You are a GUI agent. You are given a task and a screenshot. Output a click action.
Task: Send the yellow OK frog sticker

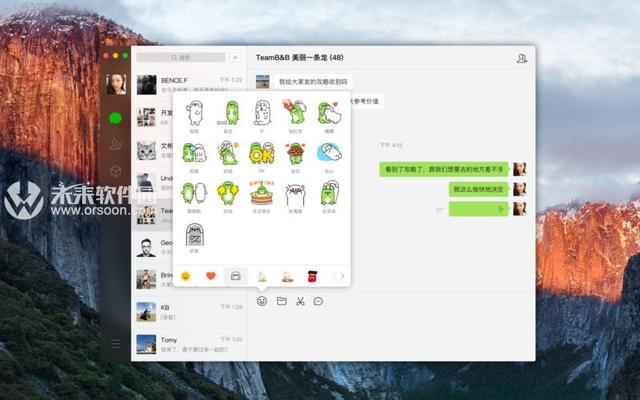click(262, 153)
